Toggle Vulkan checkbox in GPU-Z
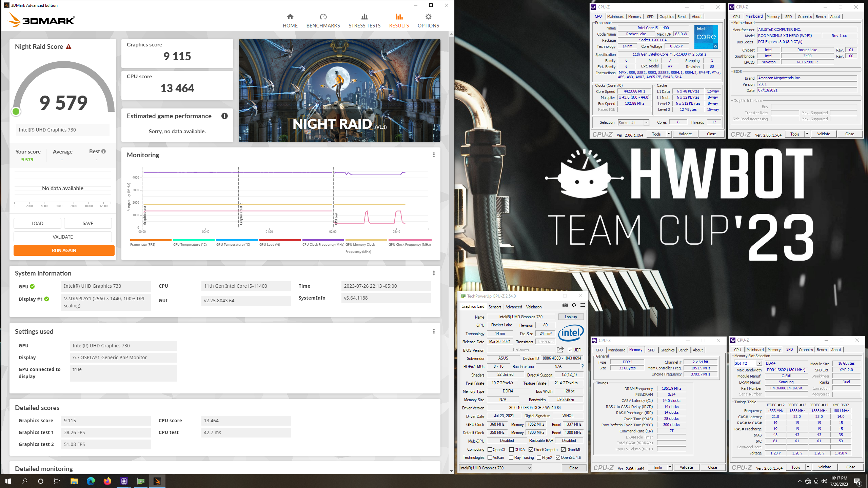This screenshot has width=868, height=488. (490, 457)
